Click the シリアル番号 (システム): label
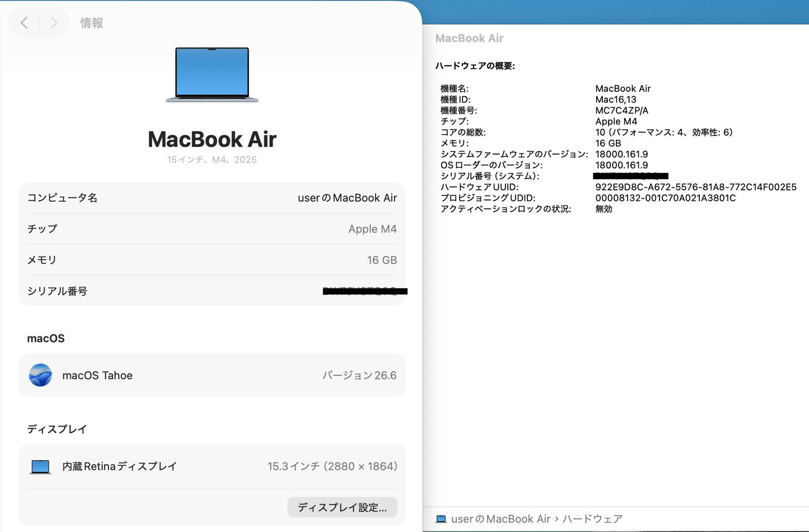This screenshot has width=809, height=532. (490, 176)
